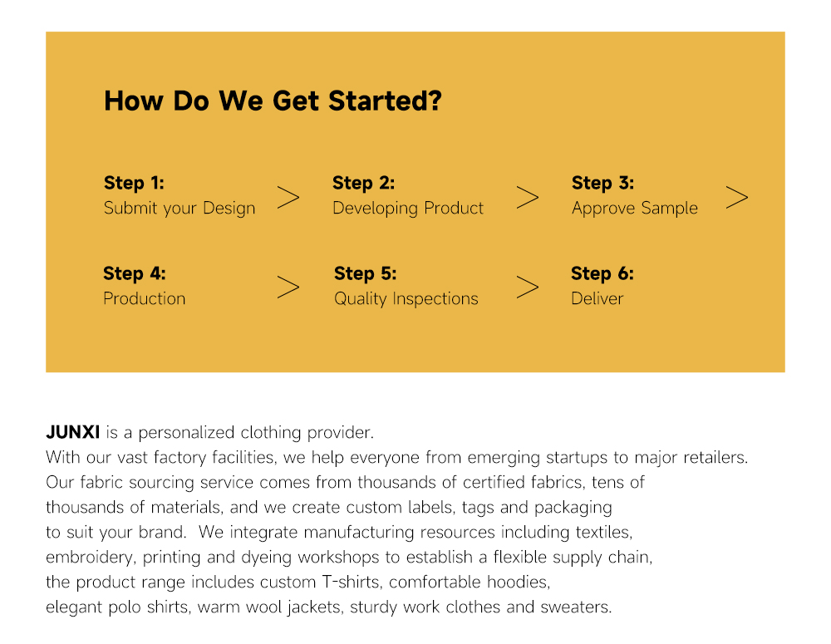This screenshot has width=831, height=644.
Task: Click the arrow after Step 1
Action: pos(288,197)
